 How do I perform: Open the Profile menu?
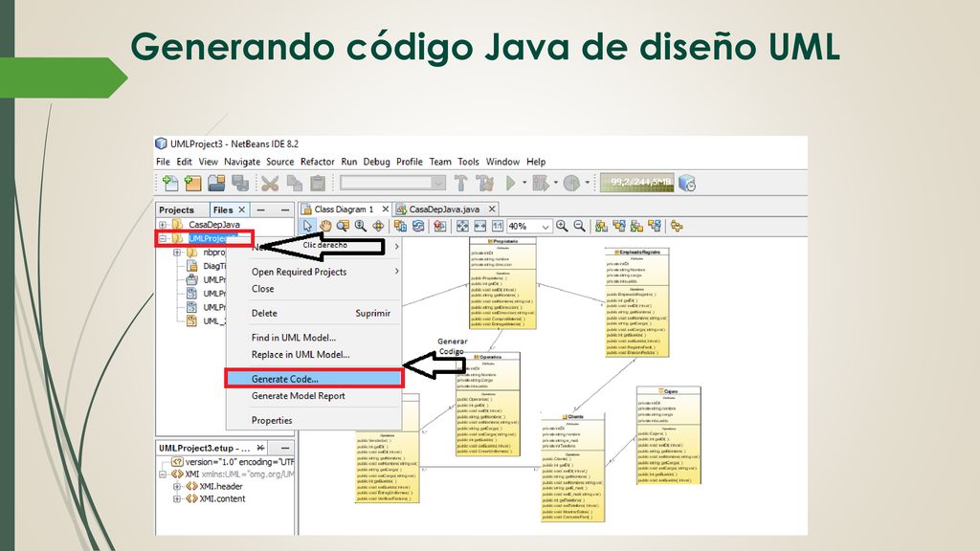[410, 161]
